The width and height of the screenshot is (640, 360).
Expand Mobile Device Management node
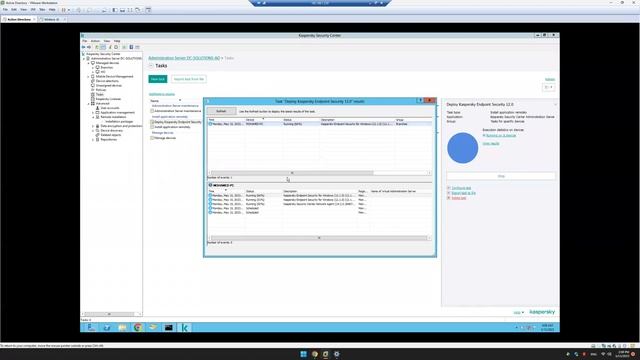point(88,76)
